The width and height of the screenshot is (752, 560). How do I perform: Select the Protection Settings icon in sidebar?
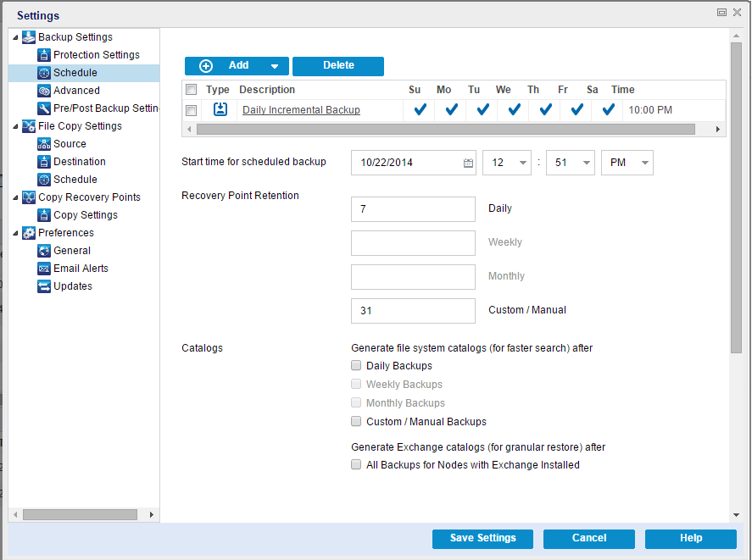44,54
